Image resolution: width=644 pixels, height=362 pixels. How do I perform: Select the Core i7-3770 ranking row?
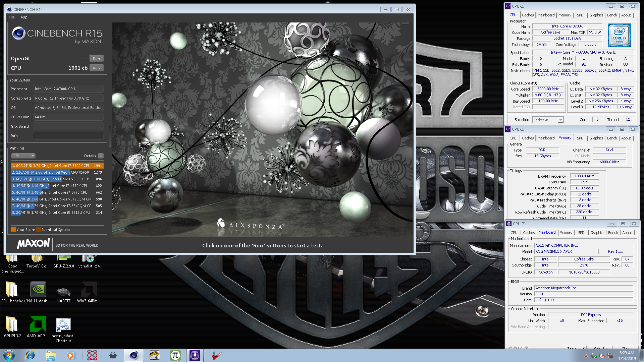(57, 192)
